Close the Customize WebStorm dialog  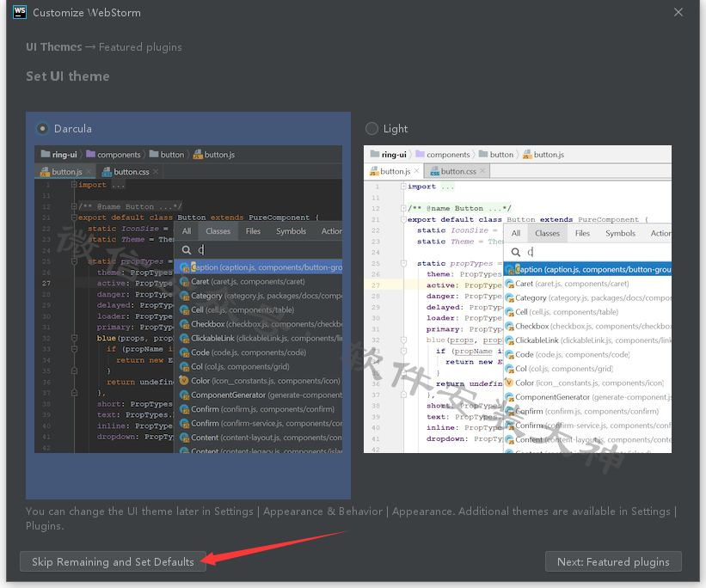[x=678, y=13]
